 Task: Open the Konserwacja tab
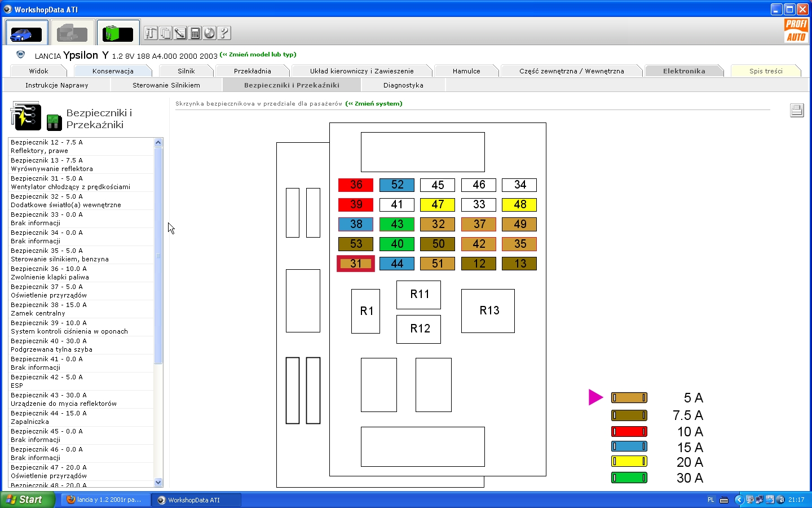[113, 71]
